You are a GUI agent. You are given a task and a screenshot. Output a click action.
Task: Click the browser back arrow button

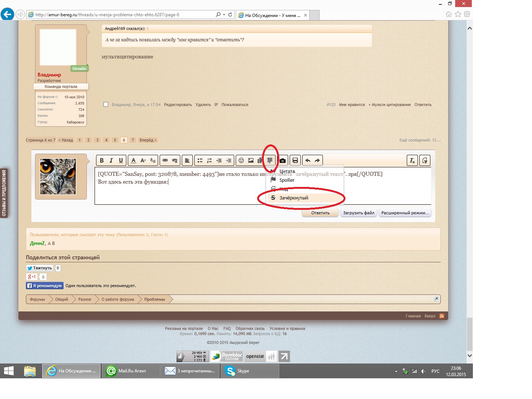7,14
